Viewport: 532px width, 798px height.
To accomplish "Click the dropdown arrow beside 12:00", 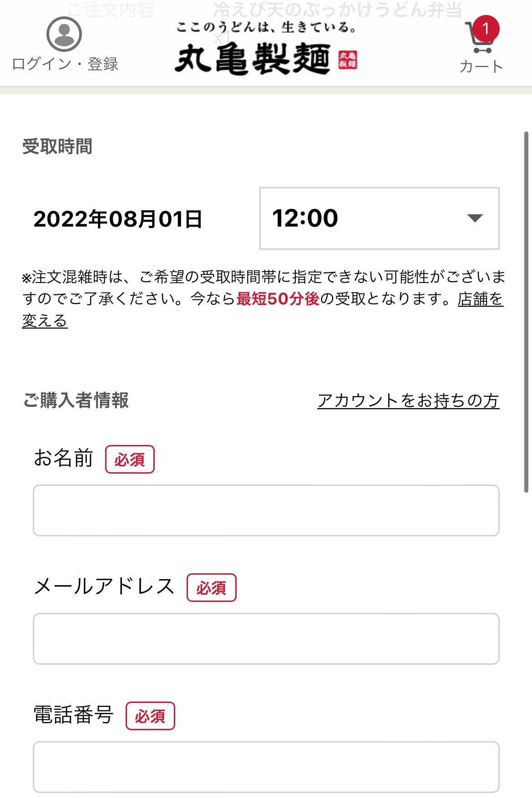I will coord(475,218).
